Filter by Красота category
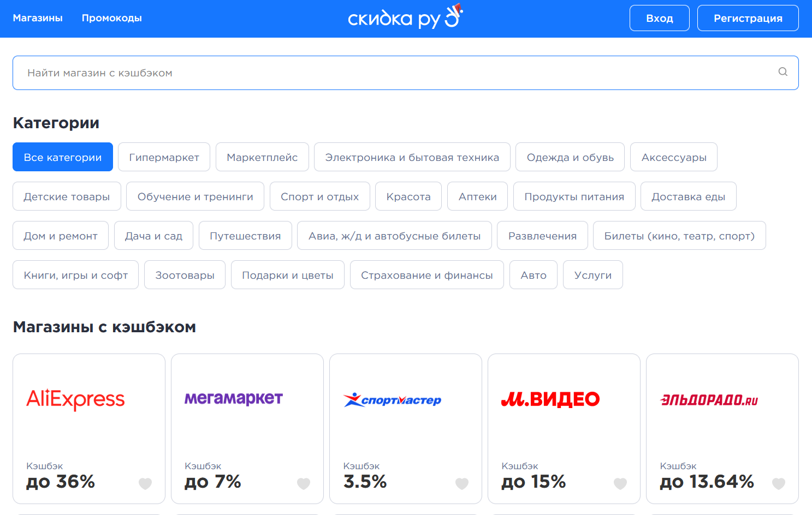 (408, 196)
